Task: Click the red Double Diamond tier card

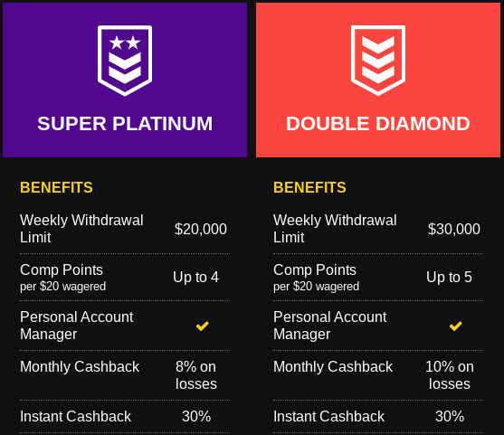Action: point(378,80)
